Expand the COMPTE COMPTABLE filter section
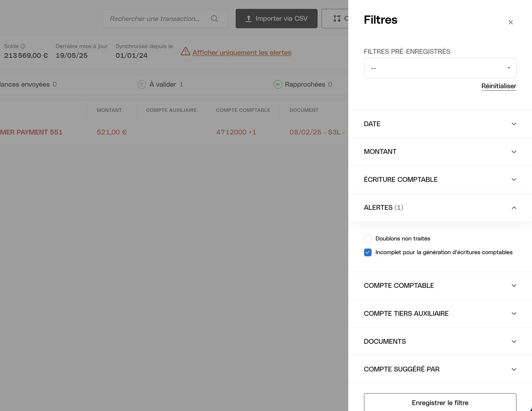This screenshot has height=411, width=532. pos(440,286)
